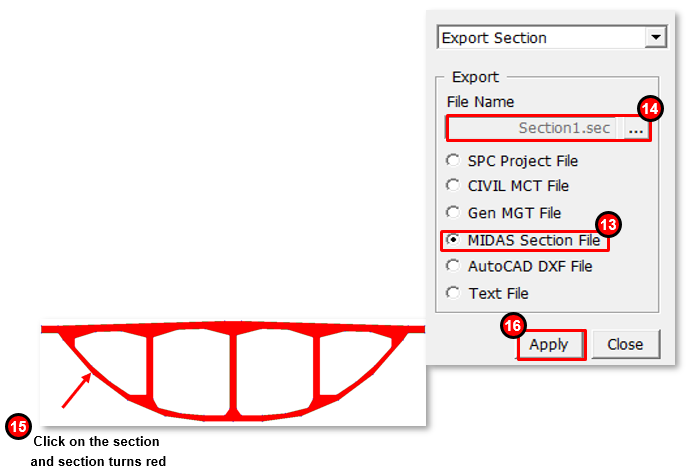Click the step 15 marker badge

[x=17, y=427]
